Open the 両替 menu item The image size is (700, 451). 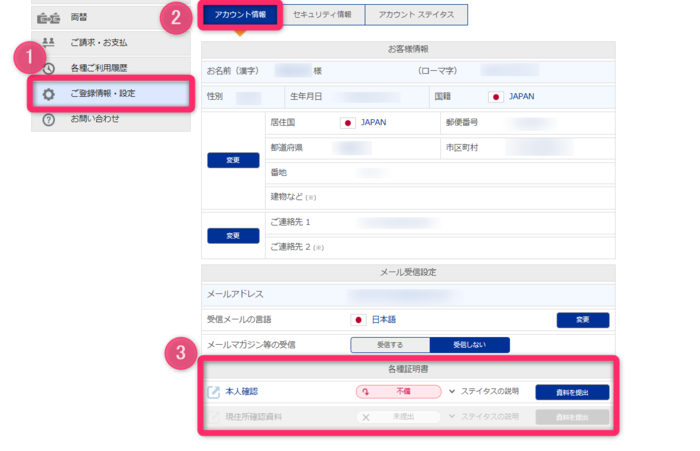[x=111, y=18]
